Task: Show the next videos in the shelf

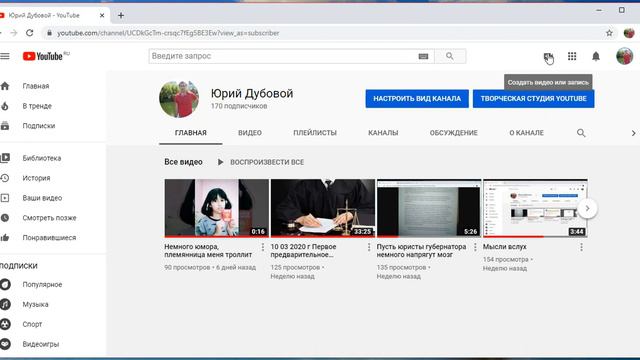Action: pyautogui.click(x=587, y=209)
